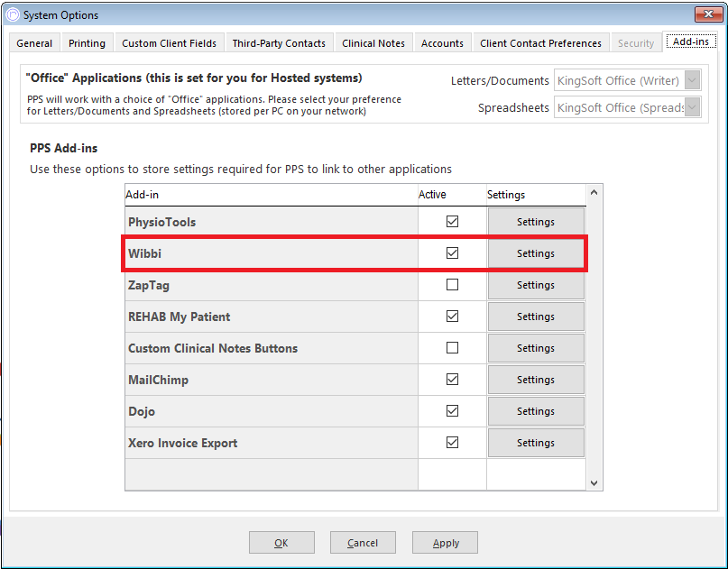Select the ZapTag add-in name
This screenshot has height=569, width=728.
click(149, 285)
